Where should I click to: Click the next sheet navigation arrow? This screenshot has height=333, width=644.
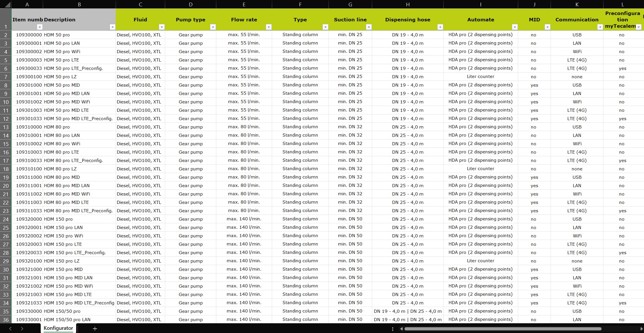point(22,329)
